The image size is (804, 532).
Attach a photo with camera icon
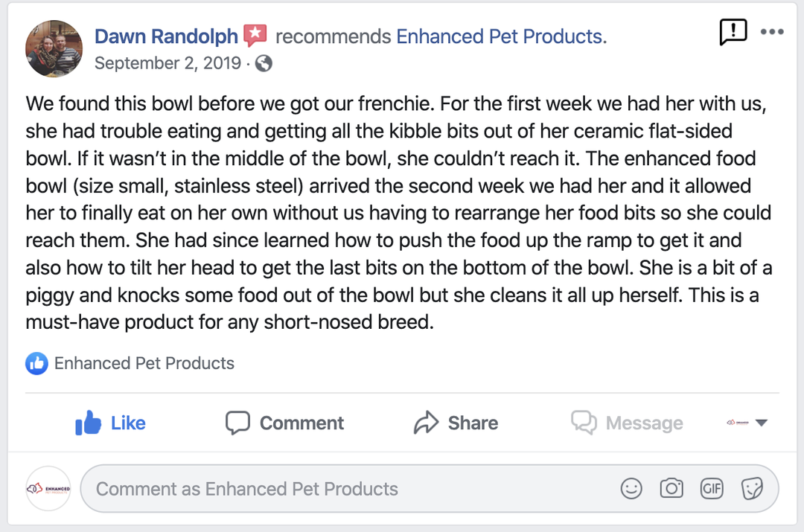[671, 489]
